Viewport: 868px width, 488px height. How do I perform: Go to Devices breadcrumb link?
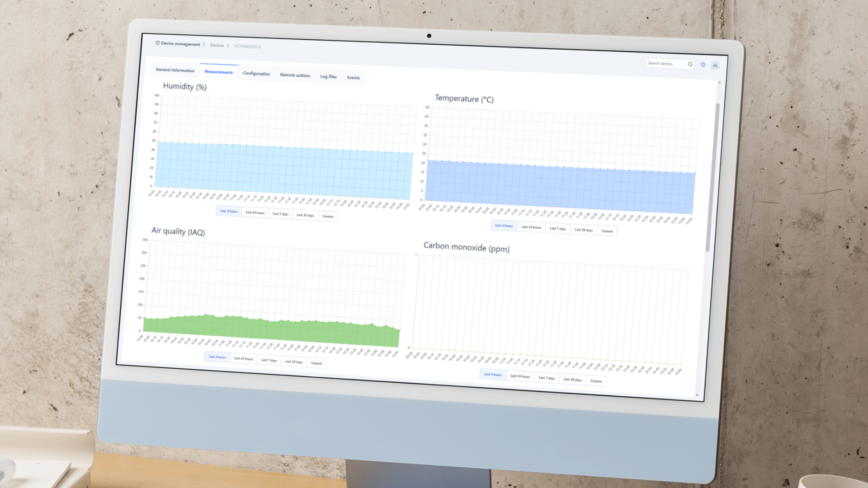tap(217, 45)
